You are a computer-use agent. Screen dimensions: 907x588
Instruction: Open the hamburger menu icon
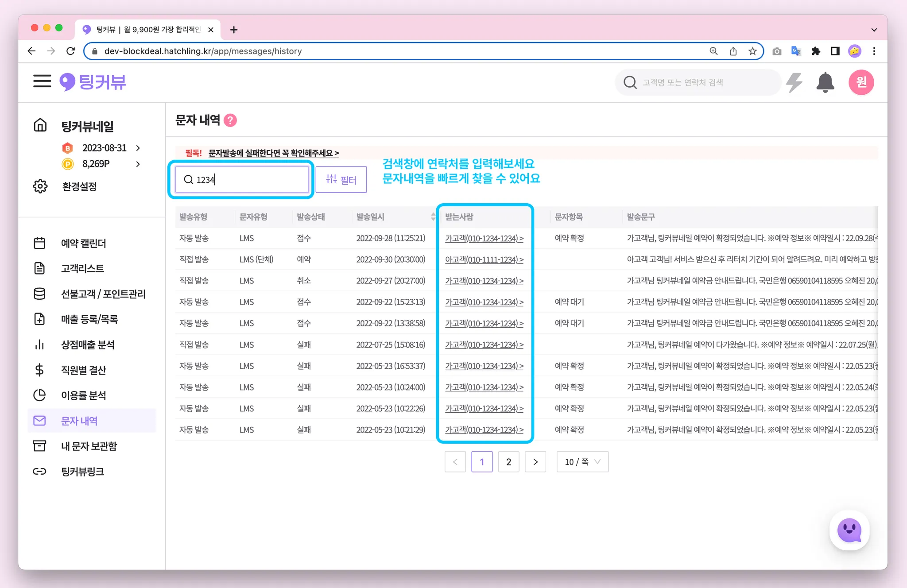[42, 81]
